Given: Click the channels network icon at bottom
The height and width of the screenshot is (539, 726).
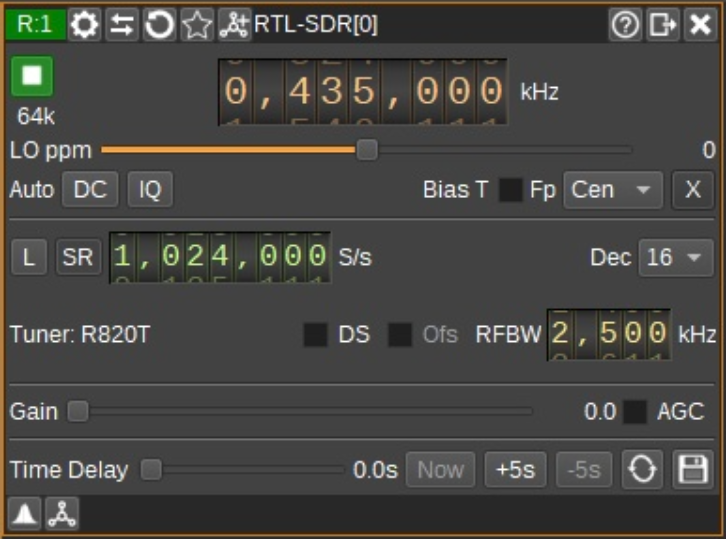Looking at the screenshot, I should click(x=62, y=514).
